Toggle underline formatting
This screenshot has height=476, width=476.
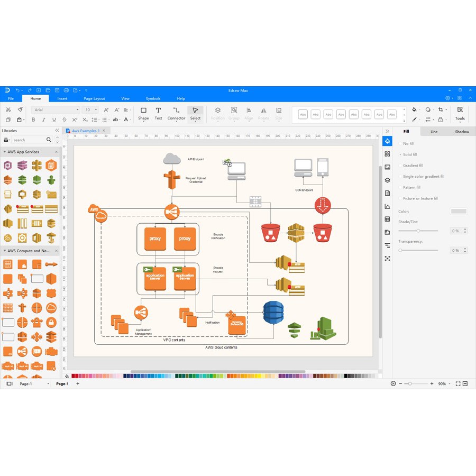pyautogui.click(x=54, y=120)
